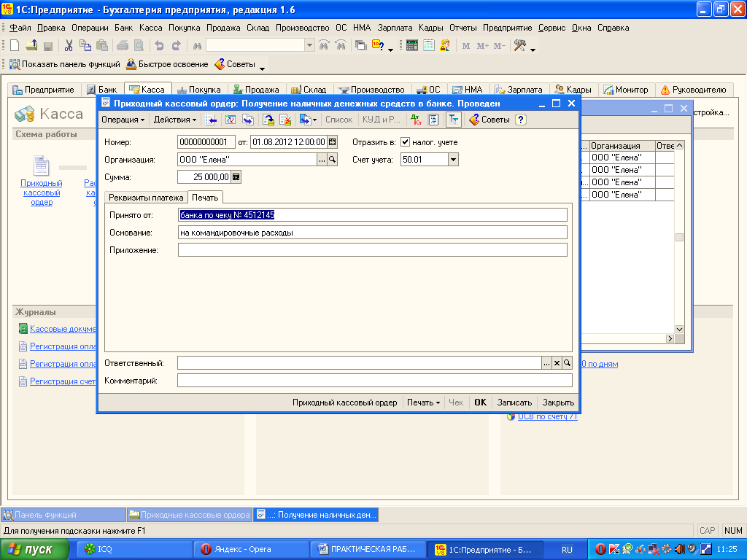Click the user switch icon in main toolbar
Viewport: 747px width, 560px height.
click(445, 46)
